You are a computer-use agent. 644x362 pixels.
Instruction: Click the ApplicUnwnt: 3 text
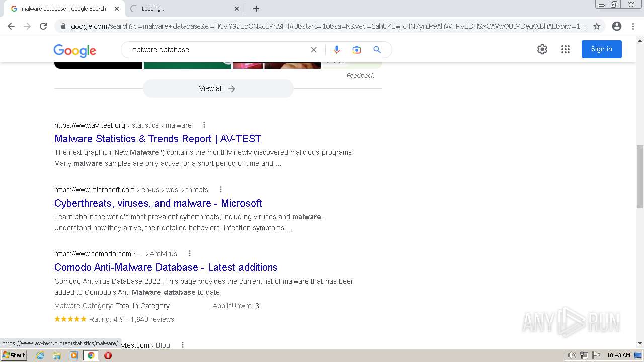point(236,306)
